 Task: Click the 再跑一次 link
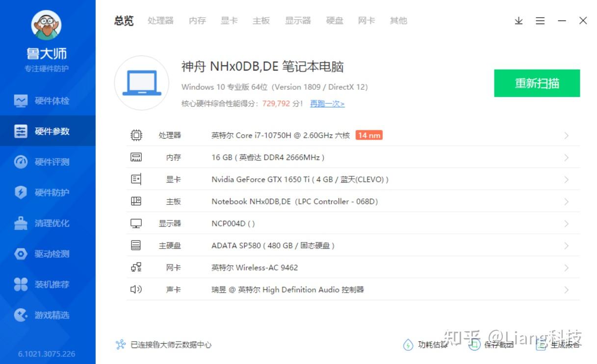point(327,104)
